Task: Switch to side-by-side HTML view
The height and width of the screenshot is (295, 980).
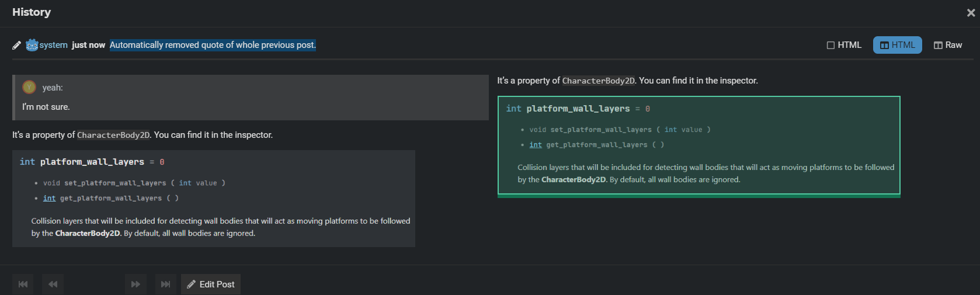Action: [x=897, y=45]
